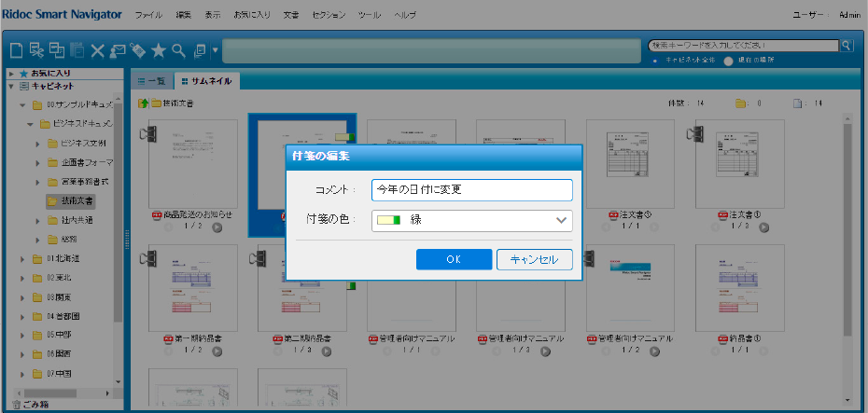Click the cut document toolbar icon
The width and height of the screenshot is (868, 413).
click(36, 50)
